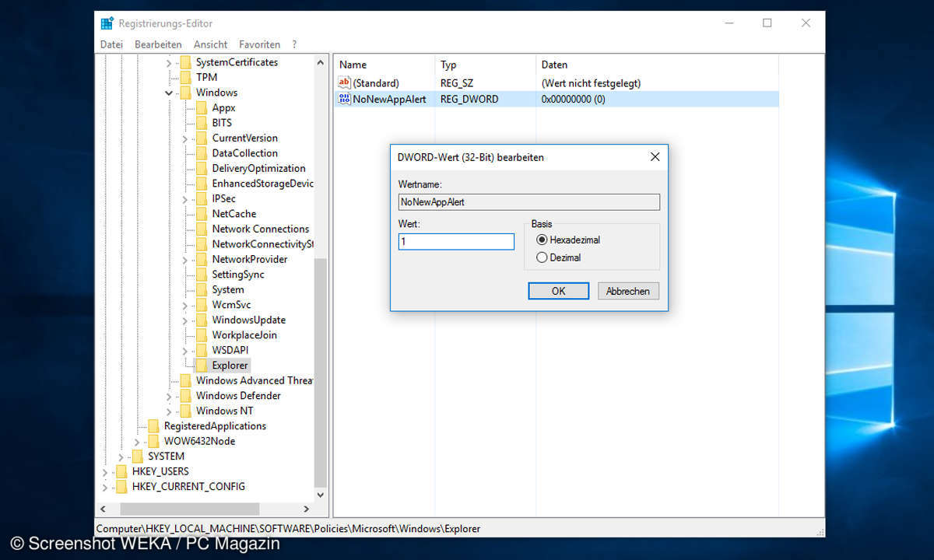Screen dimensions: 934x560
Task: Expand the SystemCertificates key
Action: tap(169, 62)
